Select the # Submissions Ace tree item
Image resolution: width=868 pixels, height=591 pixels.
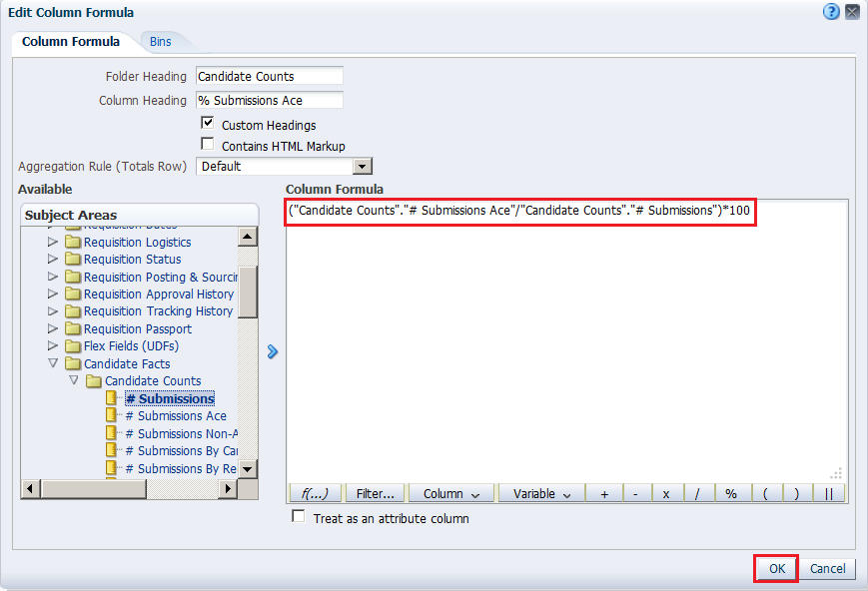tap(176, 416)
